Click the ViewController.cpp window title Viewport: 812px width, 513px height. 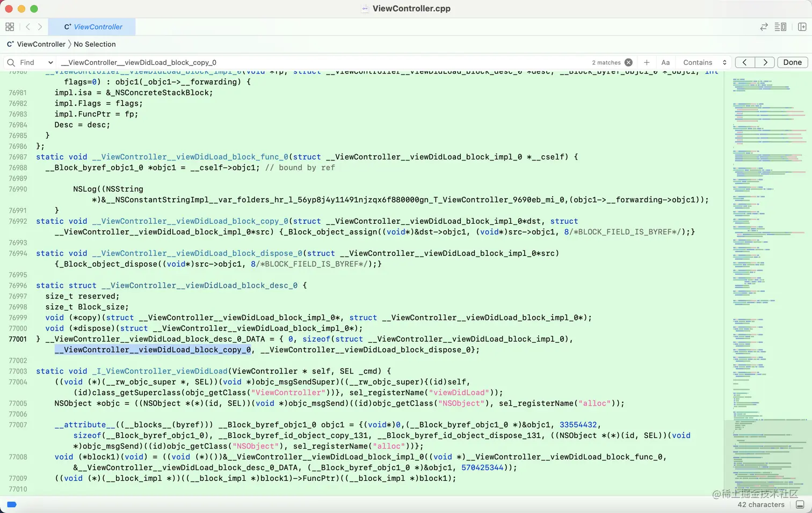[x=411, y=9]
